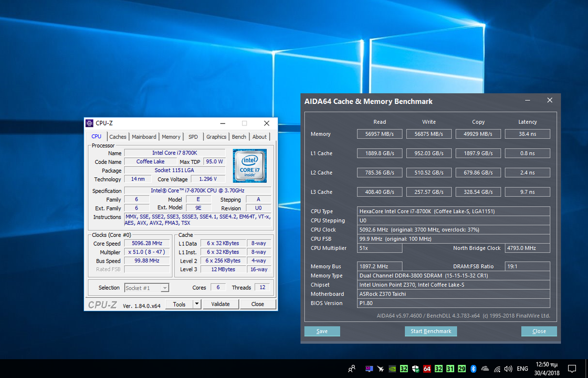Viewport: 588px width, 378px height.
Task: Open the Bench tab in CPU-Z
Action: (239, 137)
